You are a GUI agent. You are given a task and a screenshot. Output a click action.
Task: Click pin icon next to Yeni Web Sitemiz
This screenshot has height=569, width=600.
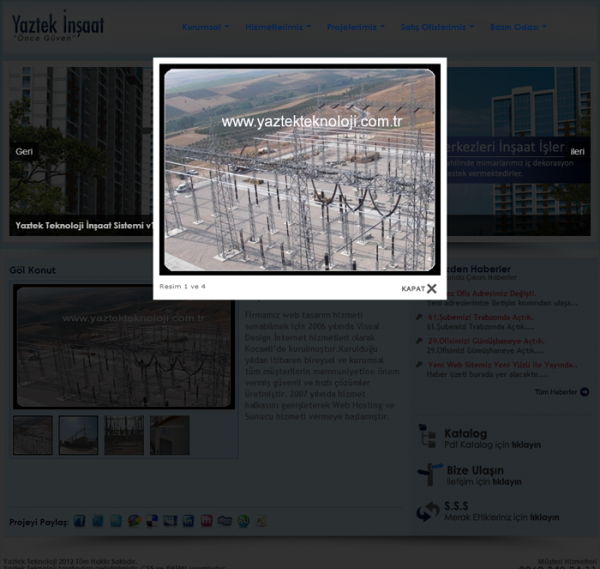pyautogui.click(x=419, y=364)
